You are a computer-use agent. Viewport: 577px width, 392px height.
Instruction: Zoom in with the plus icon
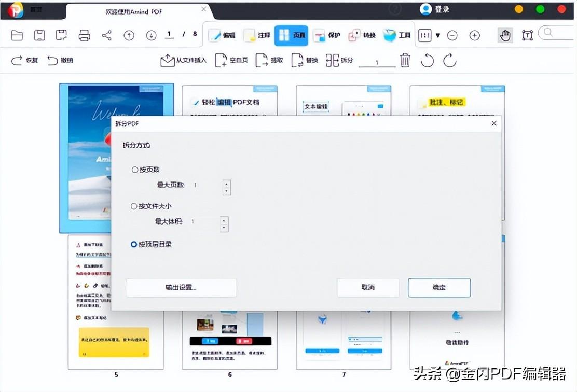coord(475,36)
